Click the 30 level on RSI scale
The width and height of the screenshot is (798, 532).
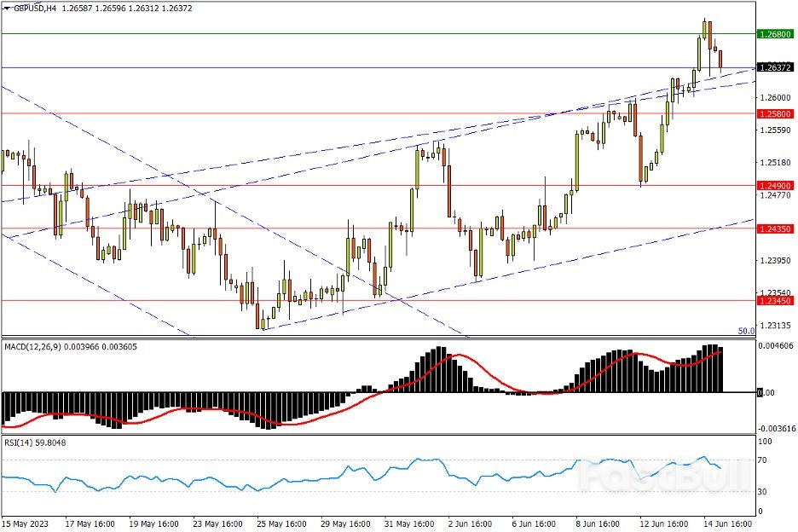coord(762,492)
